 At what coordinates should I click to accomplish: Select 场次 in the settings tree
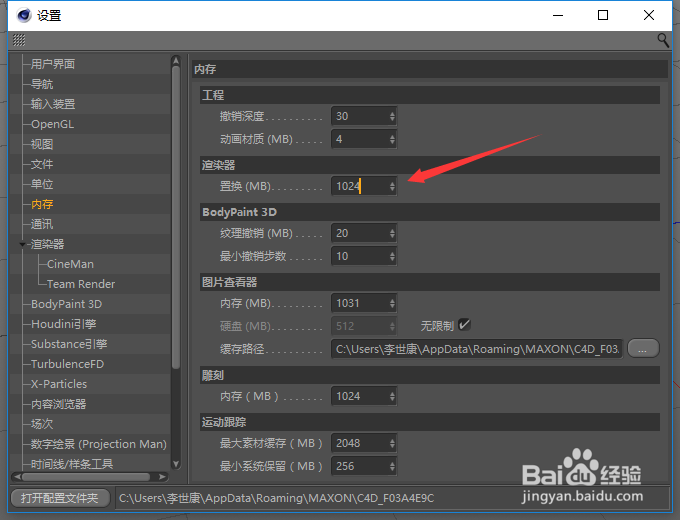tap(42, 424)
